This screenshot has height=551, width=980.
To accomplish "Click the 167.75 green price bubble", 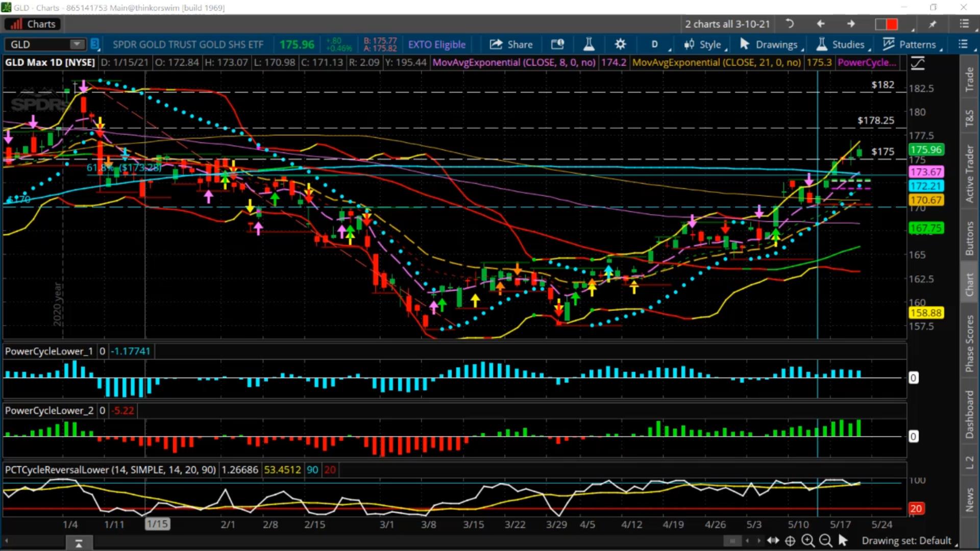I will tap(926, 228).
